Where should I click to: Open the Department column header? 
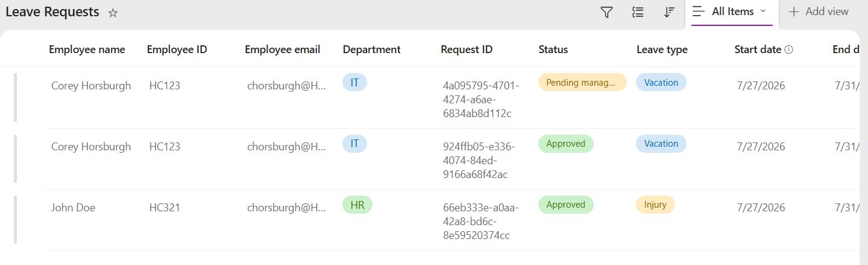(x=371, y=49)
